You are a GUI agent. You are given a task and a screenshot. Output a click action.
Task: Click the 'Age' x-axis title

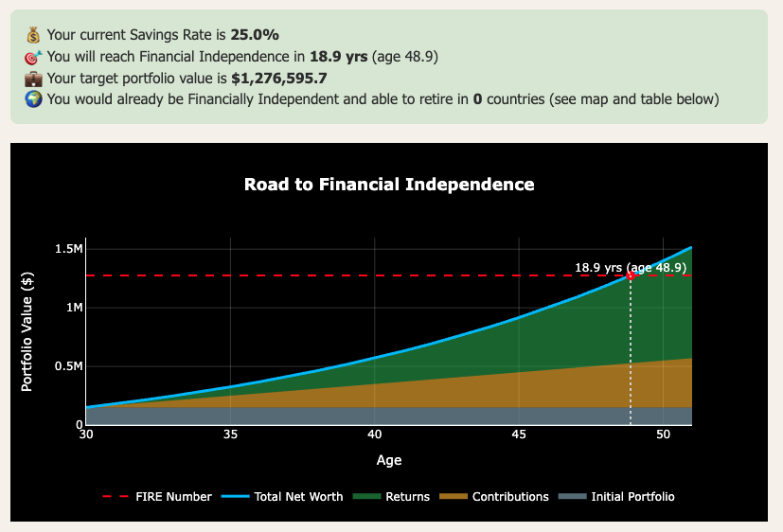(389, 460)
